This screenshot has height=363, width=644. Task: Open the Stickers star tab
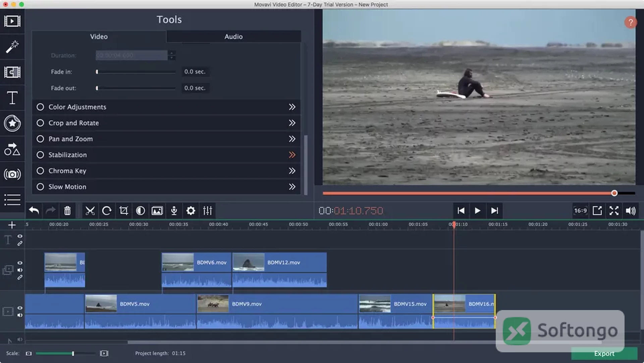click(x=12, y=123)
